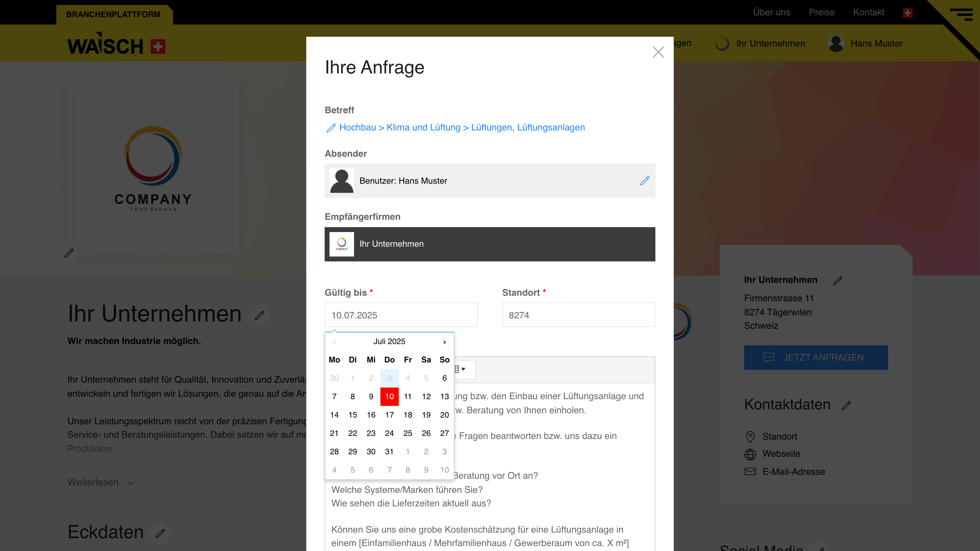
Task: Click the message text 'Welche Systeme/Marken führen Sie?'
Action: tap(407, 490)
